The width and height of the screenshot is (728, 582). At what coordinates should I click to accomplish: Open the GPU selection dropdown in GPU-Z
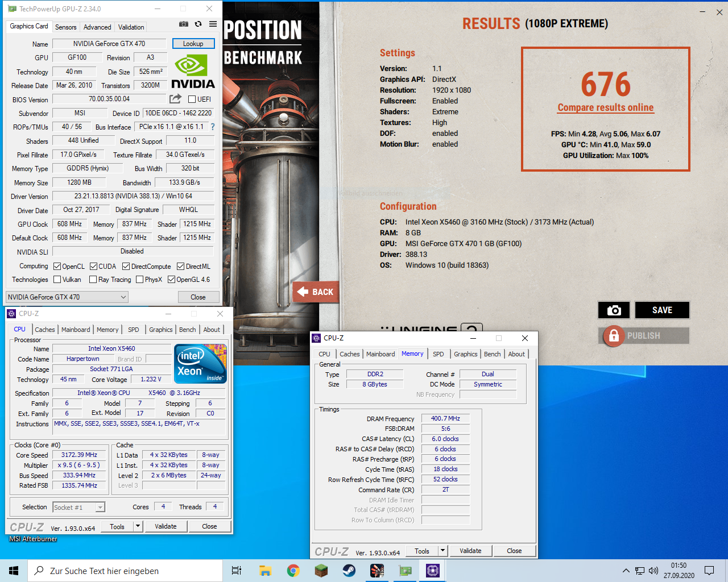67,297
